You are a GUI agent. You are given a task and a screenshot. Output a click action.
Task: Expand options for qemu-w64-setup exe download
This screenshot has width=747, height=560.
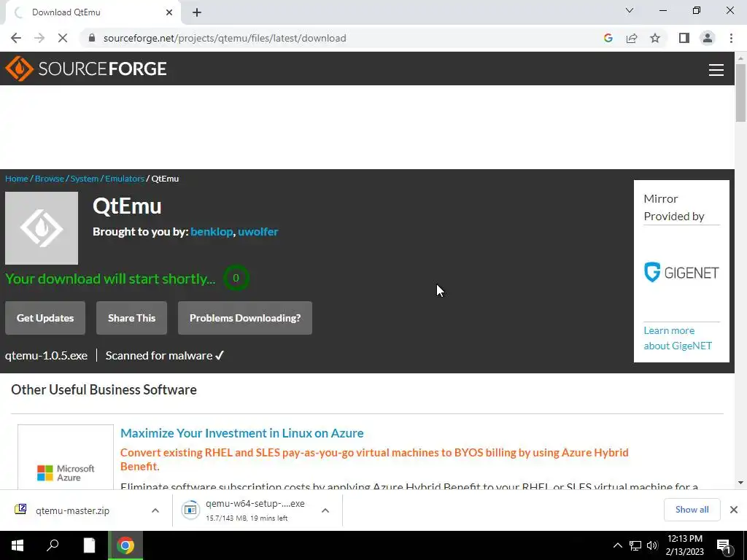pyautogui.click(x=325, y=510)
